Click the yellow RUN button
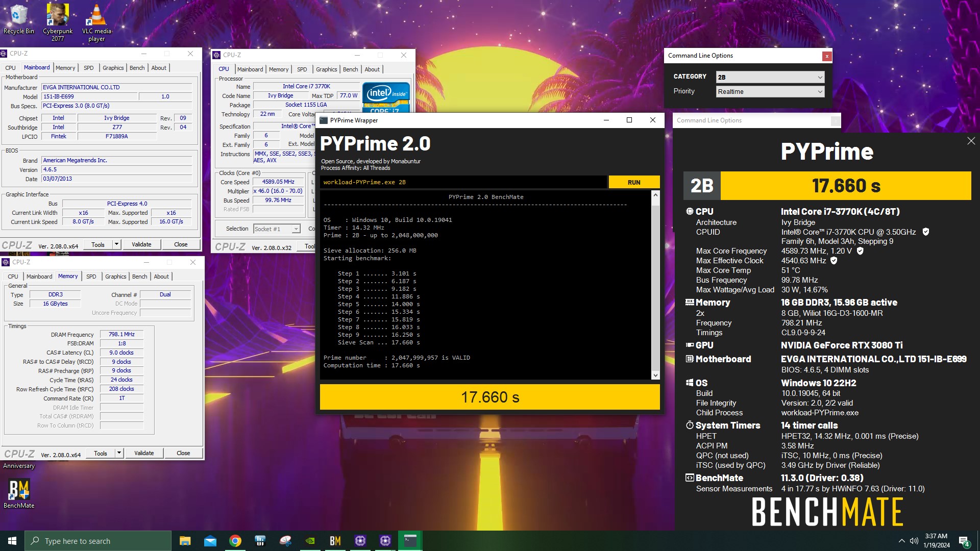Viewport: 980px width, 551px height. coord(634,182)
